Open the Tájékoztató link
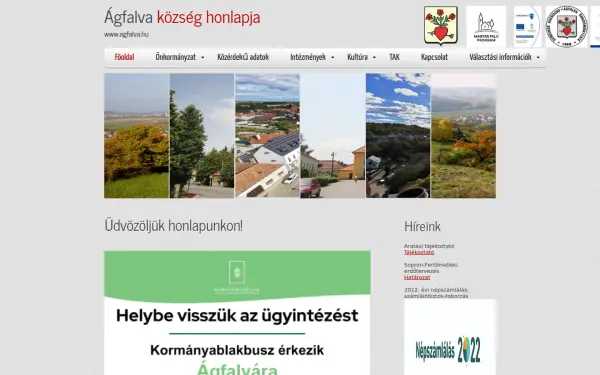Image resolution: width=600 pixels, height=375 pixels. 419,252
